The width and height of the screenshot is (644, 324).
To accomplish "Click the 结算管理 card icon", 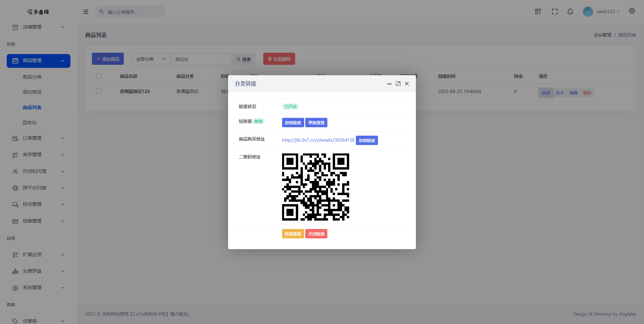I will pyautogui.click(x=15, y=221).
